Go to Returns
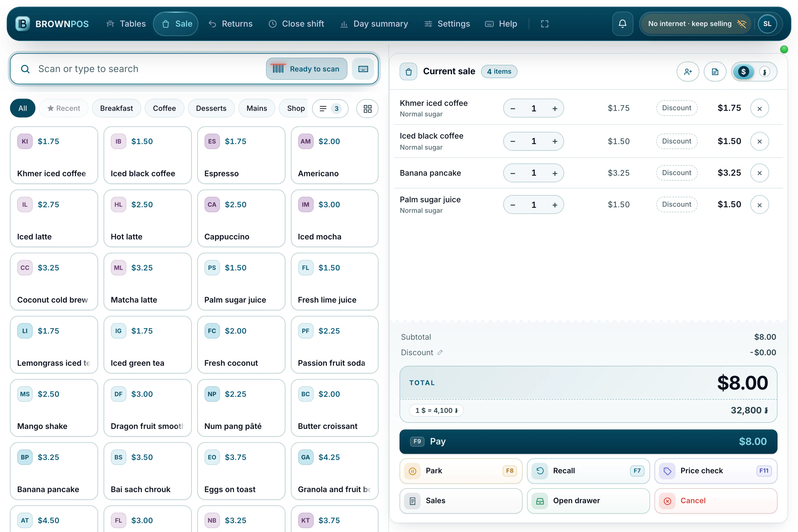 coord(231,24)
